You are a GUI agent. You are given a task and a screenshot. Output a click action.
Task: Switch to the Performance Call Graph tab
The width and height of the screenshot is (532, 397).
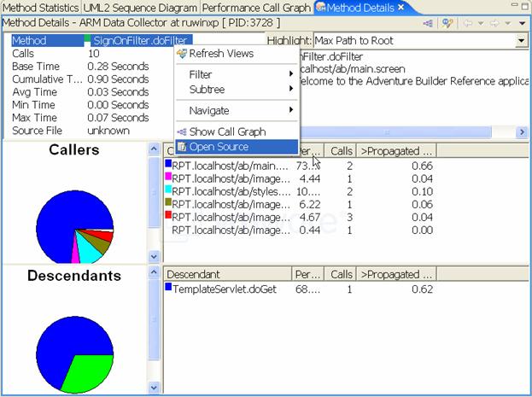[x=256, y=8]
